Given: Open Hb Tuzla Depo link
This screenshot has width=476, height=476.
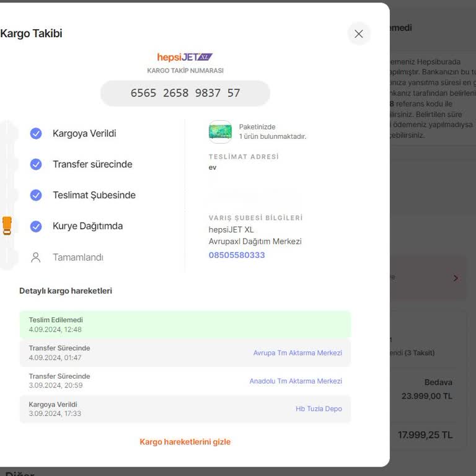Looking at the screenshot, I should (x=319, y=409).
